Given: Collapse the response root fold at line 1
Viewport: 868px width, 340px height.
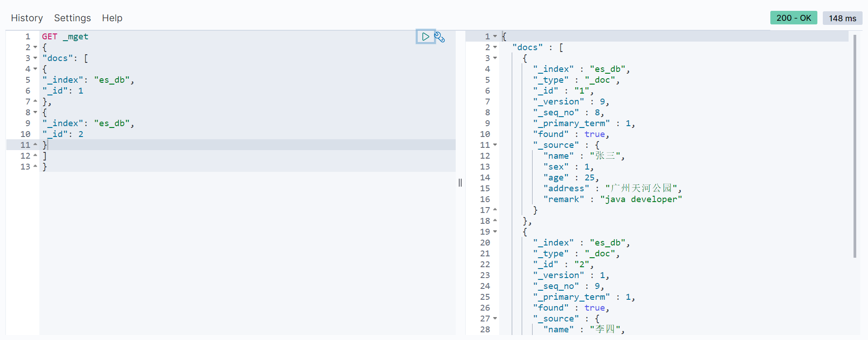Looking at the screenshot, I should pyautogui.click(x=495, y=36).
